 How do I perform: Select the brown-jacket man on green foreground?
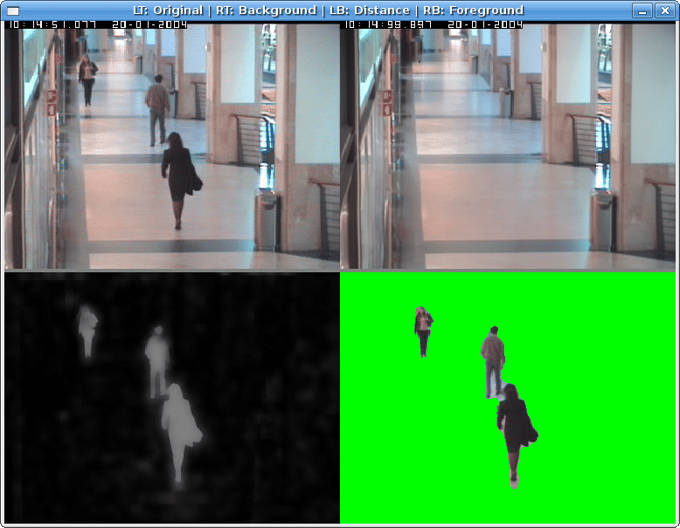tap(492, 358)
